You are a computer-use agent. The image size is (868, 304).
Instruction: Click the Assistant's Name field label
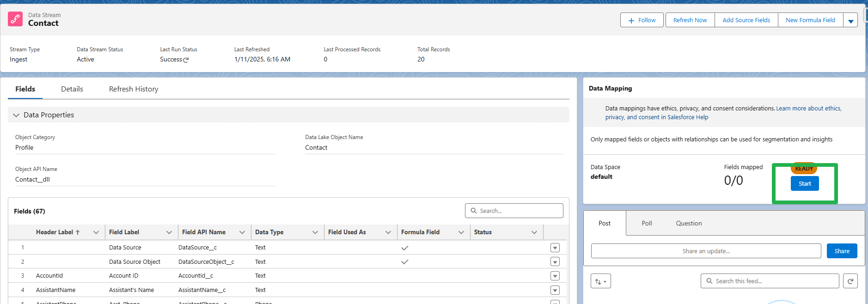131,290
